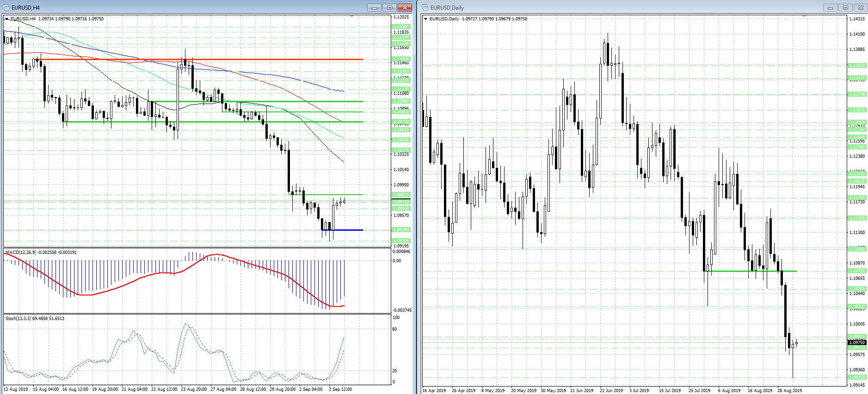Click the 1.13025 level label in Daily chart
The image size is (868, 394).
coord(857,110)
